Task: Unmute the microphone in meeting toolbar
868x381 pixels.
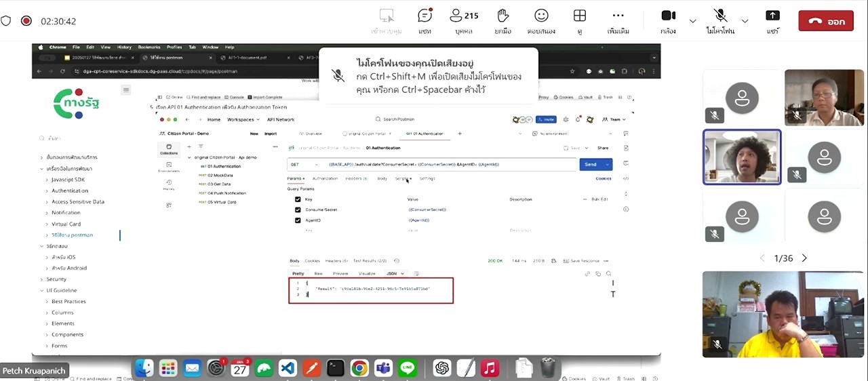Action: coord(720,20)
